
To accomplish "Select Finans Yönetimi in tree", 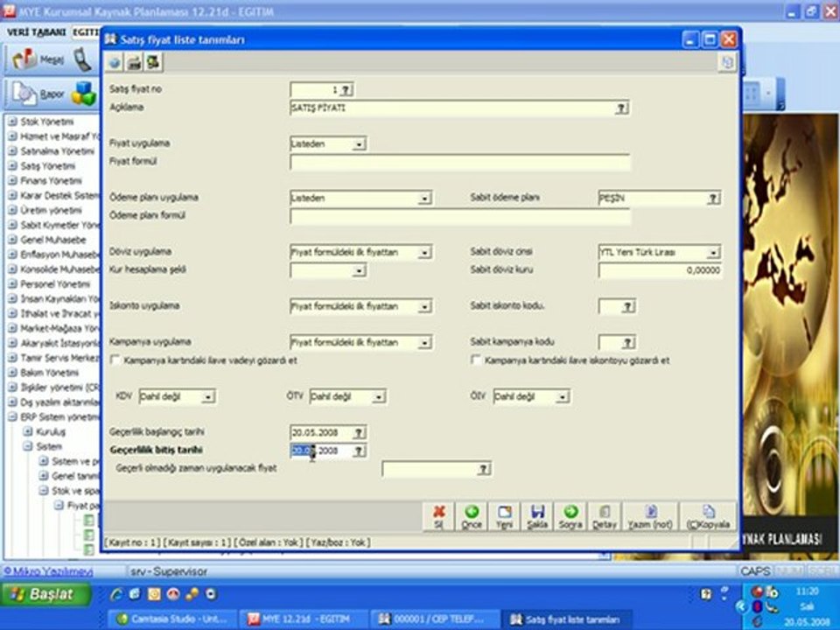I will [51, 181].
